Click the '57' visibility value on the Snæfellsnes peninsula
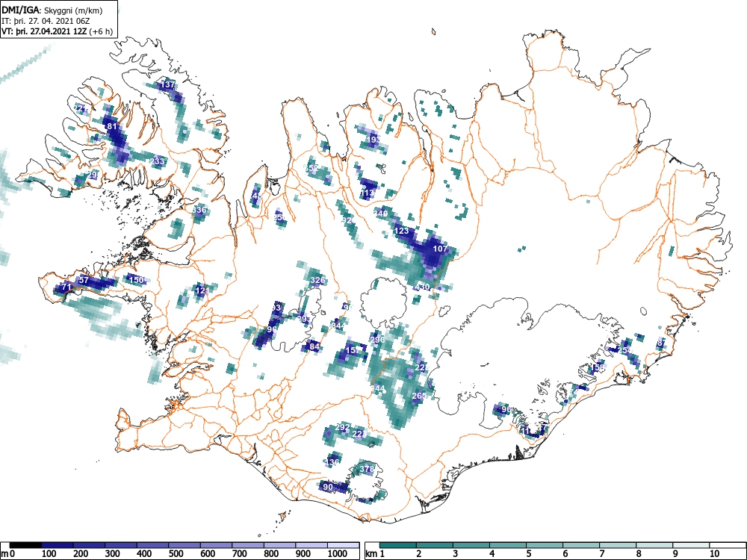 84,280
